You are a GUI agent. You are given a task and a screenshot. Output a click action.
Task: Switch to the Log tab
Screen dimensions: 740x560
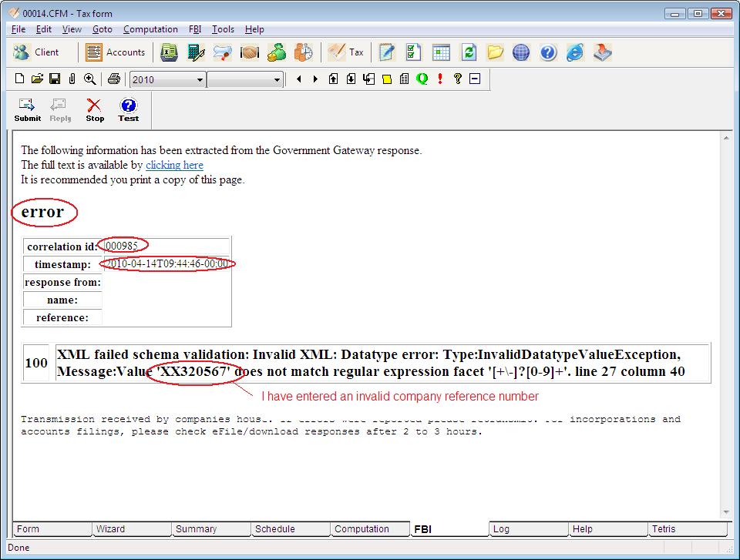pyautogui.click(x=528, y=529)
